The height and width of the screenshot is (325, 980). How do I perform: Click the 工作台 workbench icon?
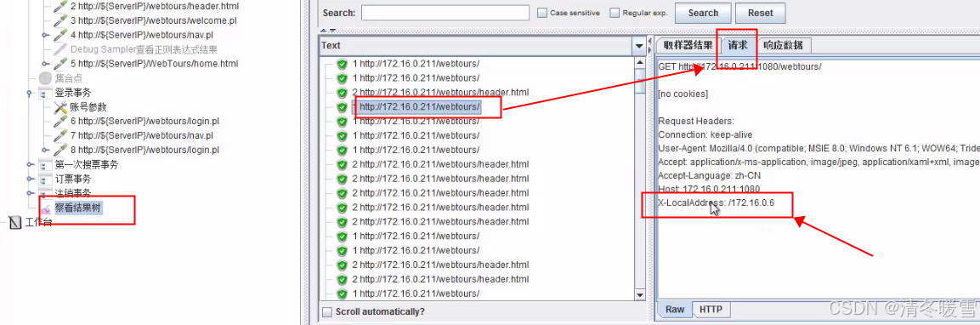point(15,223)
